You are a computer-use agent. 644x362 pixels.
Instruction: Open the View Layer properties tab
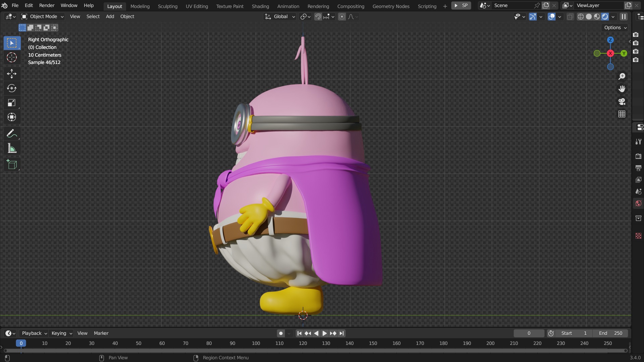638,180
